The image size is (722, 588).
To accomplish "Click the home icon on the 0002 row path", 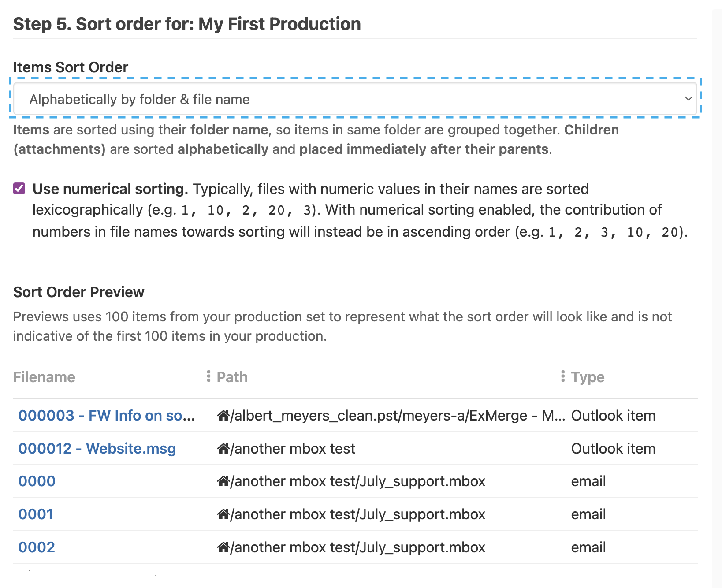I will [x=223, y=547].
